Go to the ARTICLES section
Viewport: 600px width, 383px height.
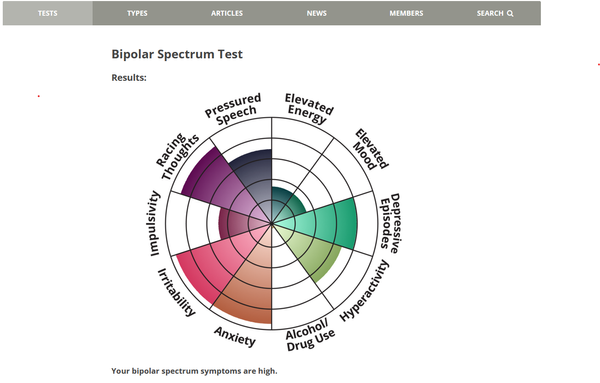click(227, 13)
